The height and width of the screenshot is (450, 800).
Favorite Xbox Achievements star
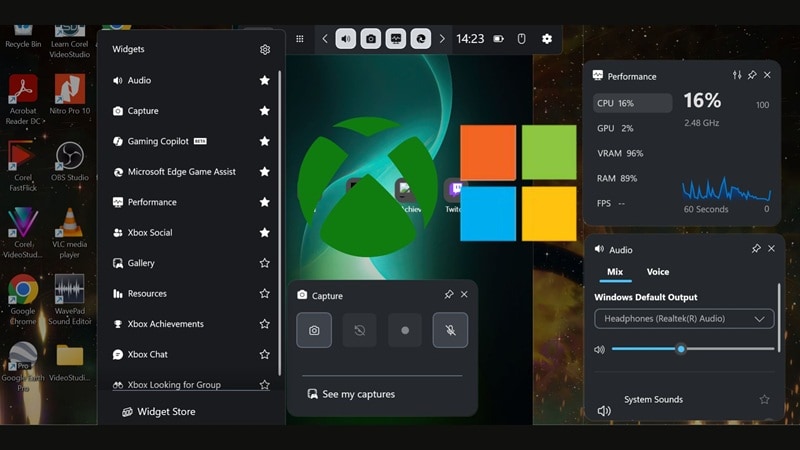pyautogui.click(x=264, y=324)
